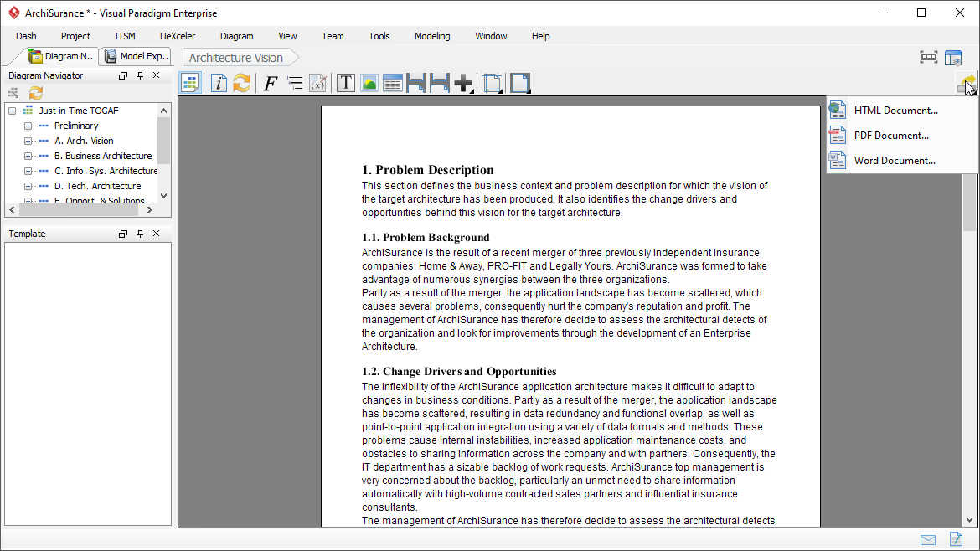
Task: Click the note pencil icon in status bar
Action: point(956,539)
